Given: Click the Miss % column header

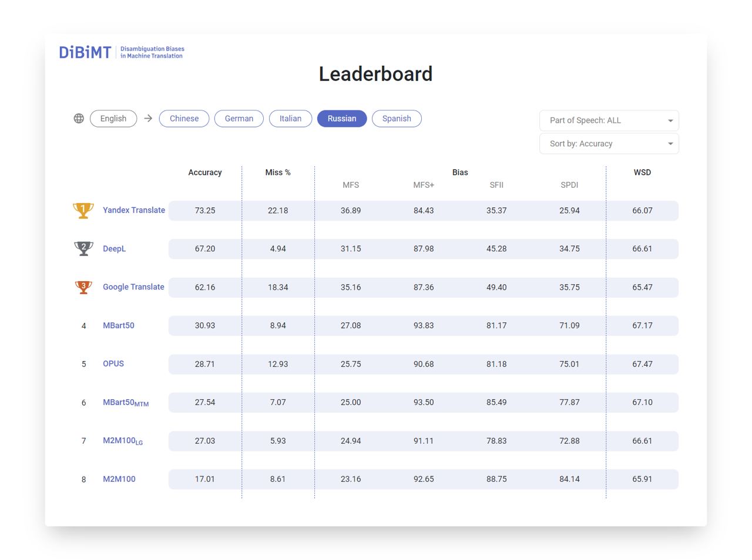Looking at the screenshot, I should [x=278, y=173].
